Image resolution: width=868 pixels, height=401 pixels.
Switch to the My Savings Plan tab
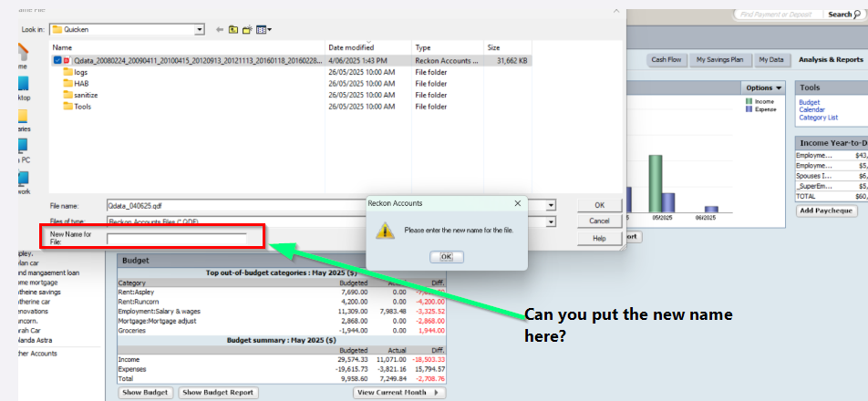pos(719,60)
